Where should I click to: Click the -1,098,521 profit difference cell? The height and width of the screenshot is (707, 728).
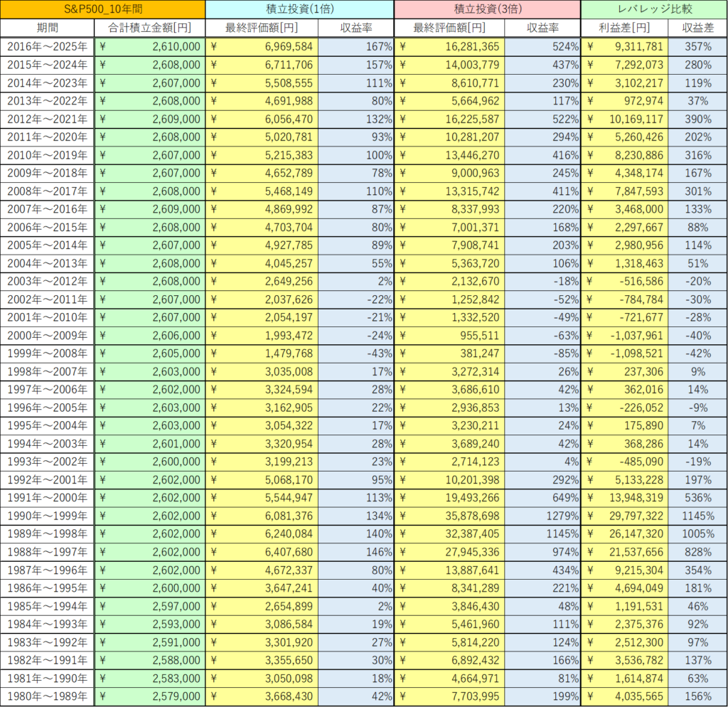(x=624, y=353)
